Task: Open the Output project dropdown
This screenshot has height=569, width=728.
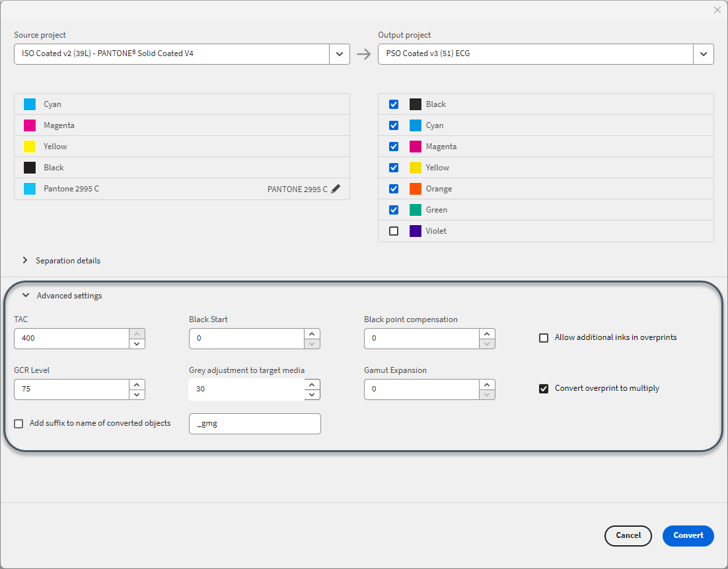Action: (x=704, y=53)
